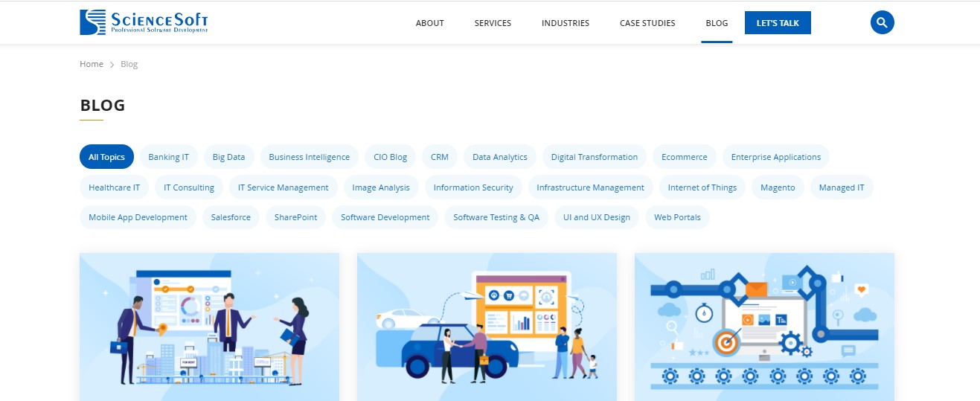Choose Infrastructure Management tag

tap(591, 187)
